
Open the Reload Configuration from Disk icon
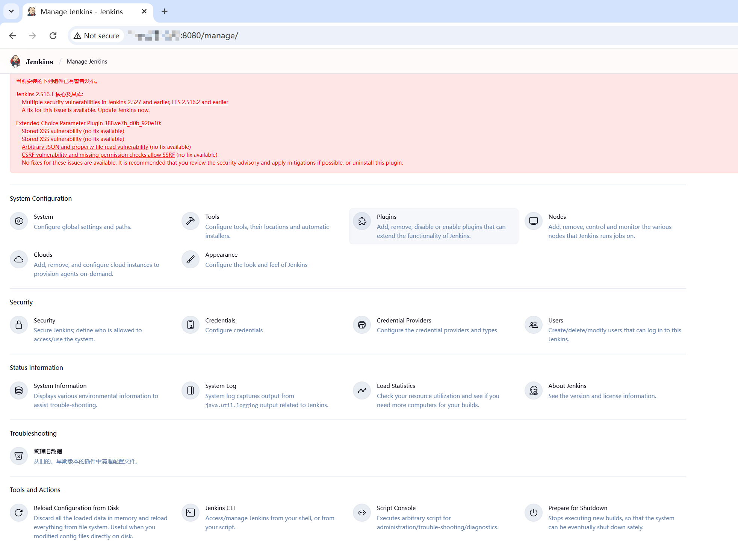pyautogui.click(x=19, y=513)
